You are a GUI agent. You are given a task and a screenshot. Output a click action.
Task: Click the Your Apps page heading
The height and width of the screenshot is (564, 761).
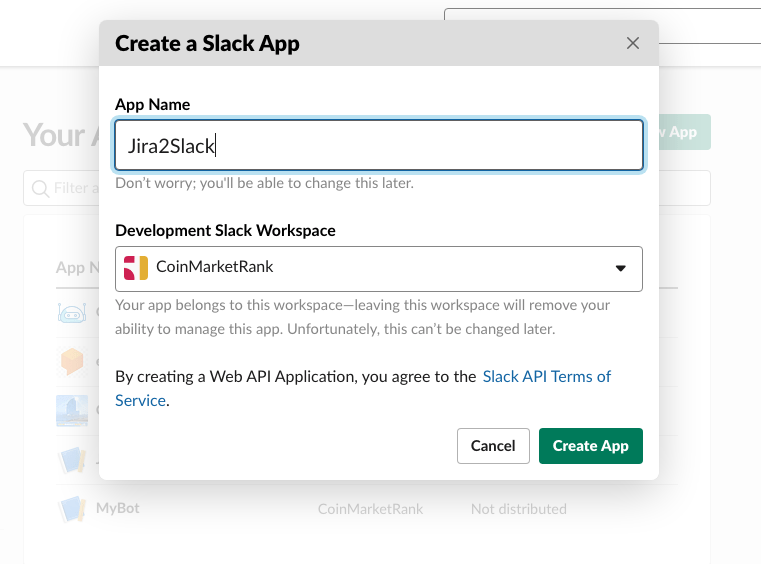tap(55, 135)
